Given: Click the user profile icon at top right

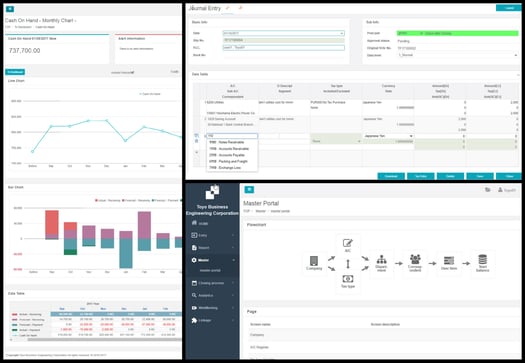Looking at the screenshot, I should pyautogui.click(x=500, y=190).
